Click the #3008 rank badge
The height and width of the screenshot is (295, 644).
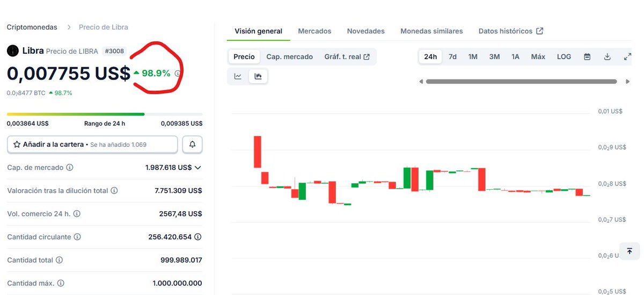[114, 52]
